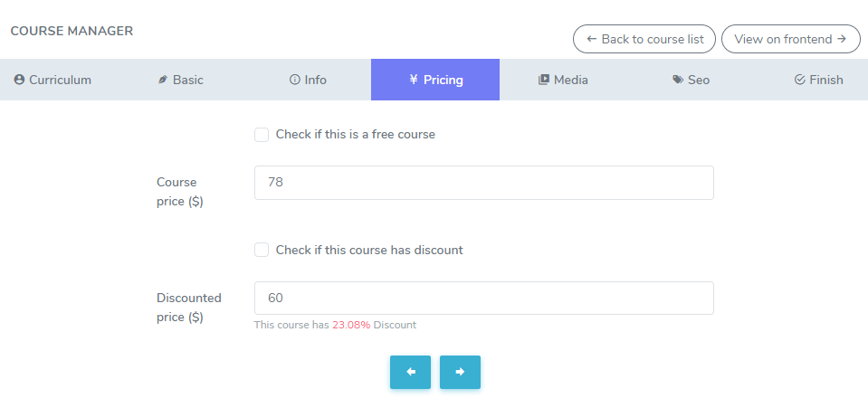This screenshot has height=408, width=868.
Task: Click View on frontend button
Action: coord(790,39)
